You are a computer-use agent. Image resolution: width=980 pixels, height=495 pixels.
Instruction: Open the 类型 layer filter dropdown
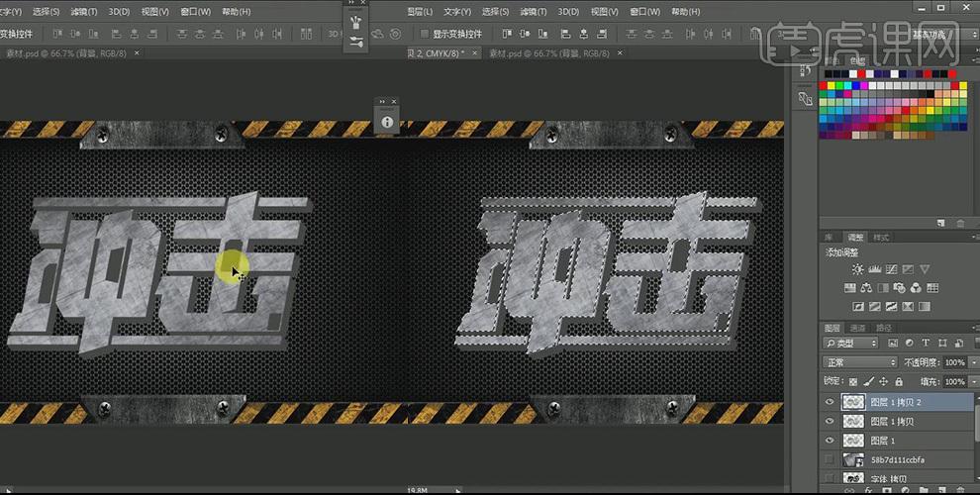851,344
